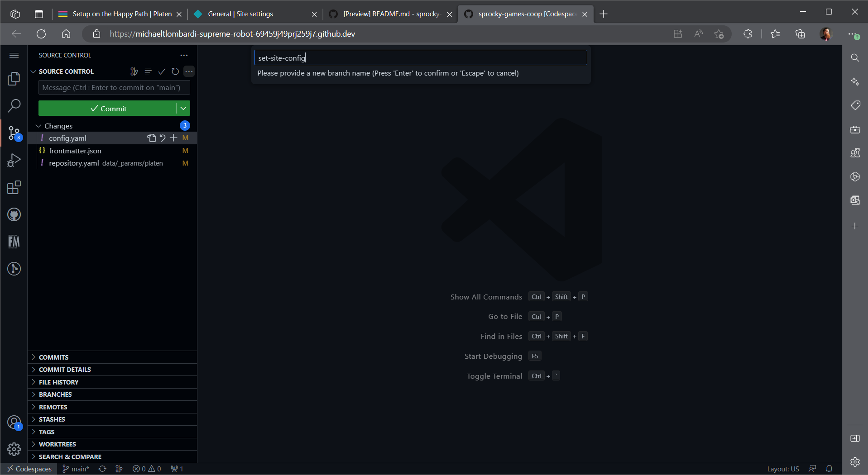Discard changes to config.yaml

[163, 138]
